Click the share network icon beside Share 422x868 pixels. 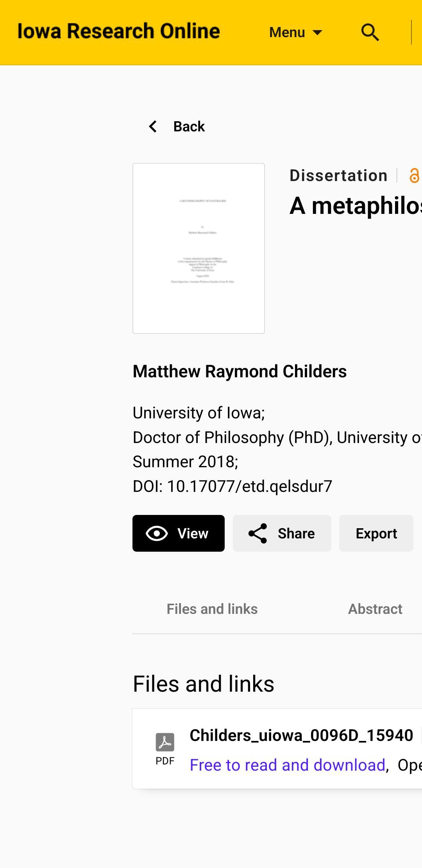pyautogui.click(x=258, y=533)
